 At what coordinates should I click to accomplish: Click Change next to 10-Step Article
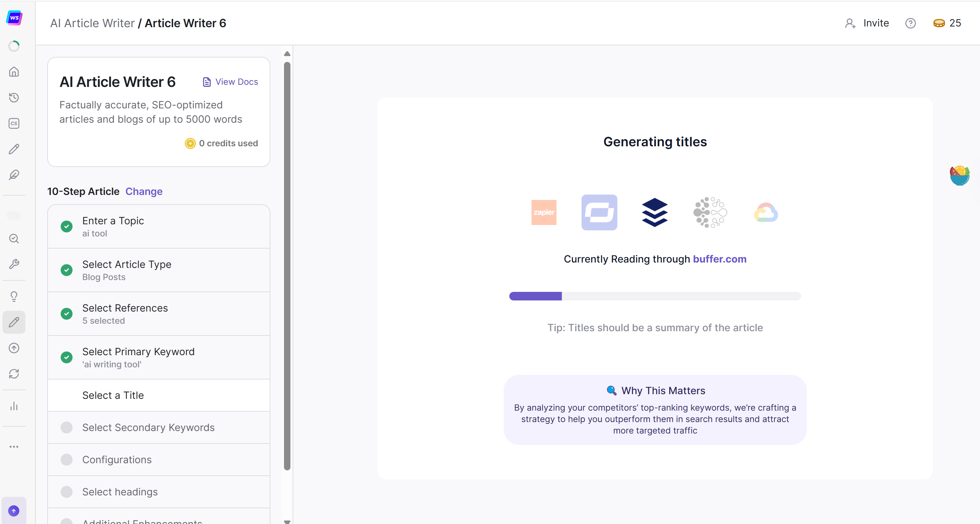click(144, 191)
